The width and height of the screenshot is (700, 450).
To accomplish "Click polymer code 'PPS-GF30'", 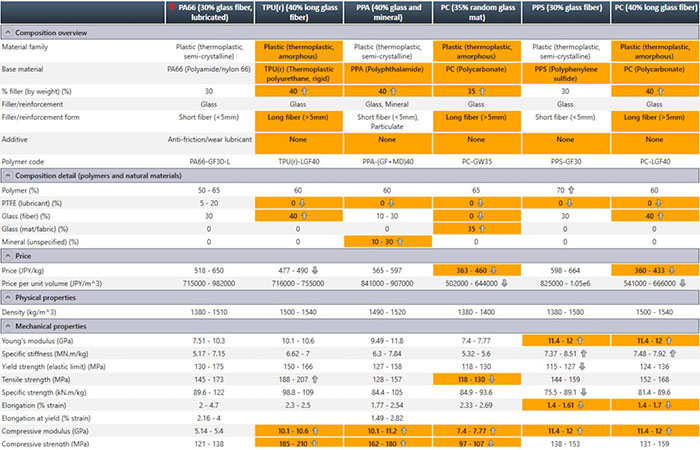I will tap(566, 162).
